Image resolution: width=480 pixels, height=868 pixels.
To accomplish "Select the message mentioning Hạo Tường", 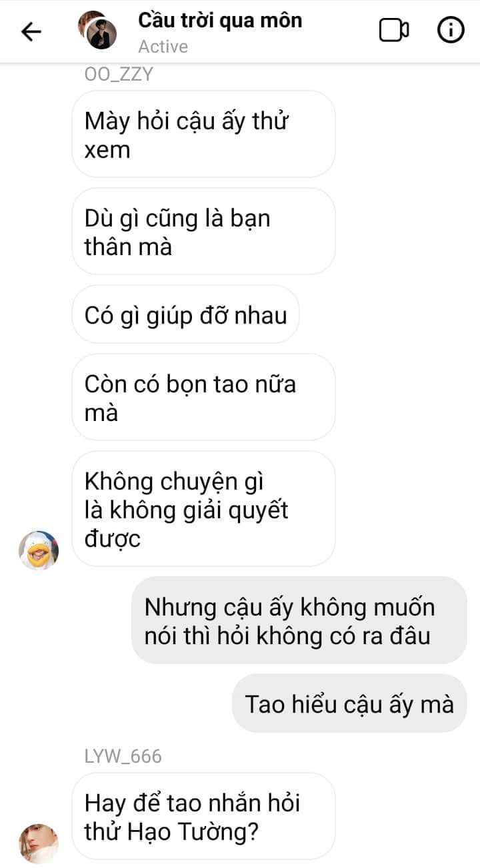I will 203,816.
